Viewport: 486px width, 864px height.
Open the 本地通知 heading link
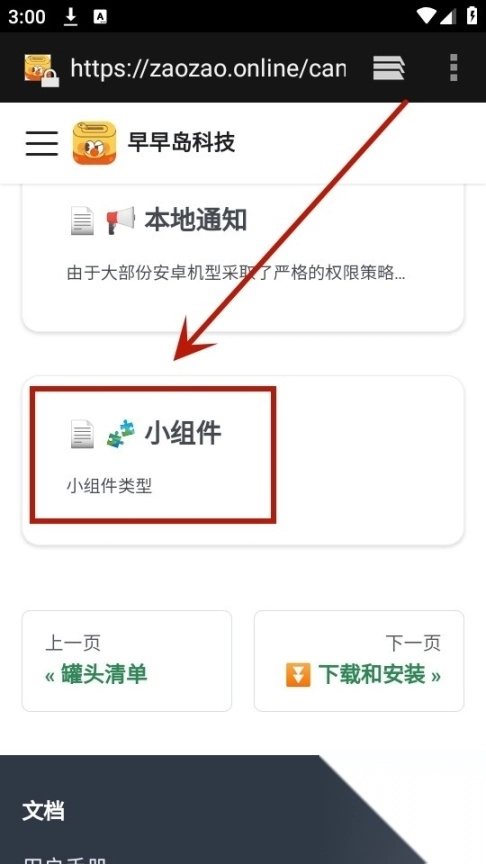pyautogui.click(x=196, y=221)
